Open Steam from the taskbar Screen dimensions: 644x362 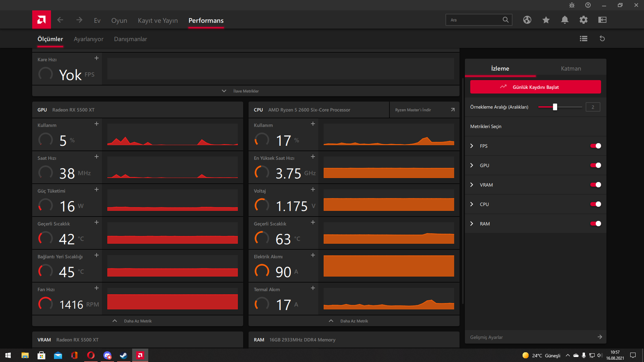click(123, 355)
